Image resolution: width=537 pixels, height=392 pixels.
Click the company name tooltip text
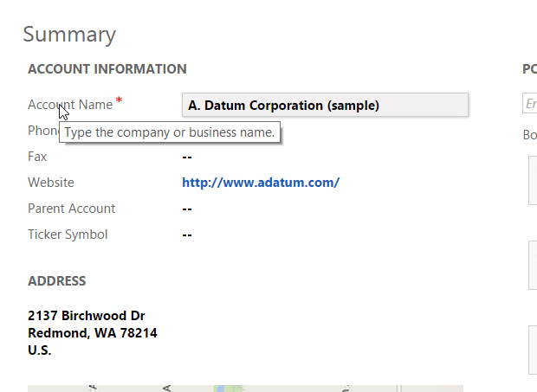tap(170, 132)
